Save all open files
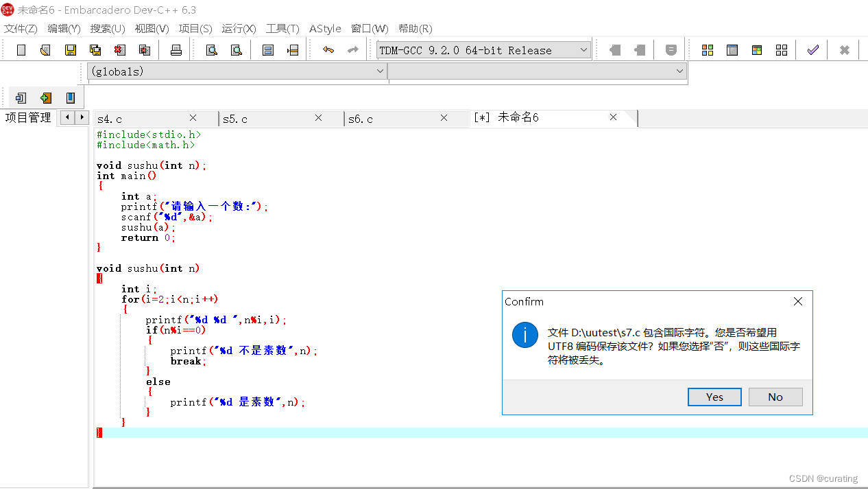The width and height of the screenshot is (868, 490). (x=95, y=50)
